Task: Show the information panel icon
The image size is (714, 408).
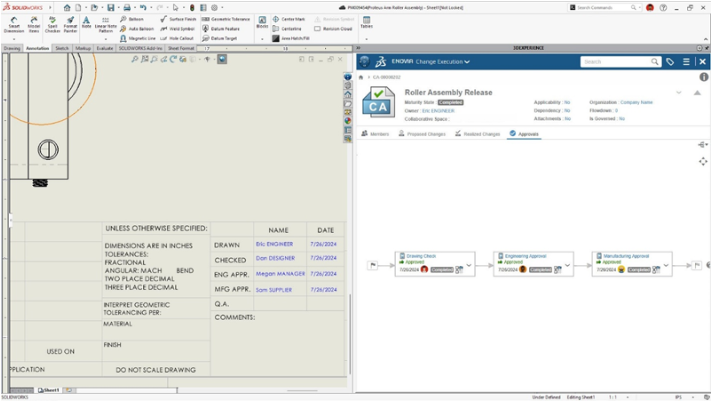Action: [704, 77]
